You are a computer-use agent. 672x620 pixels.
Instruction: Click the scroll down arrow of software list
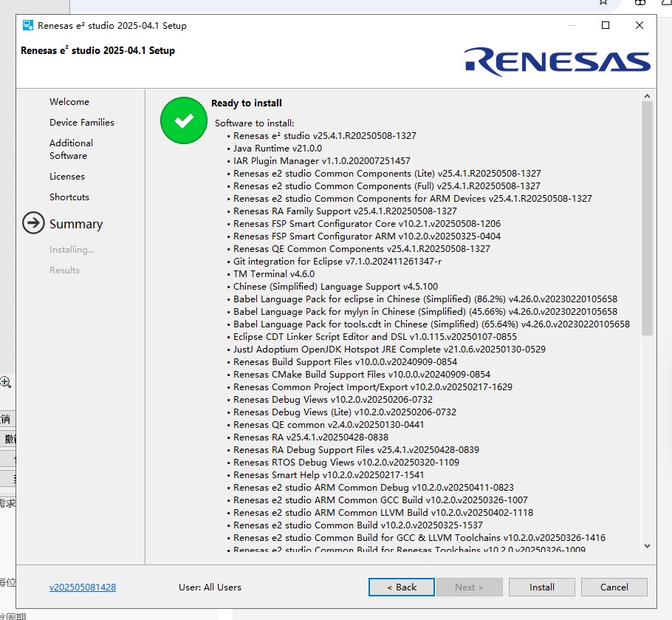pos(647,546)
